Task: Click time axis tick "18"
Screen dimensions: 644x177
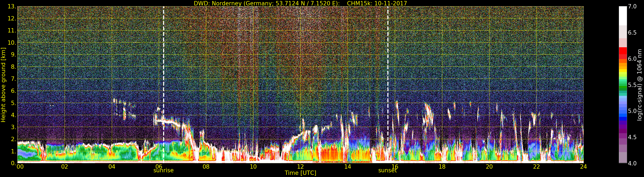Action: pos(442,167)
